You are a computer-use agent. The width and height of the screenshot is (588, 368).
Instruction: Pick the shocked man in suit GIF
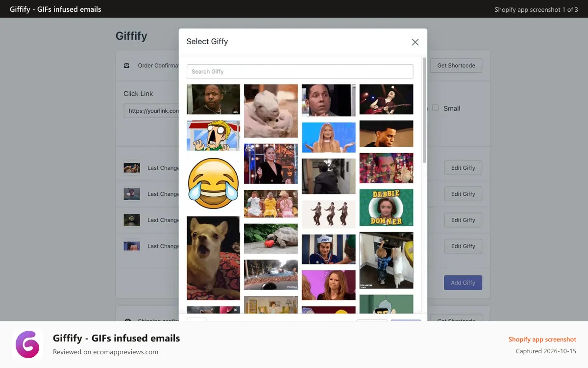(329, 101)
